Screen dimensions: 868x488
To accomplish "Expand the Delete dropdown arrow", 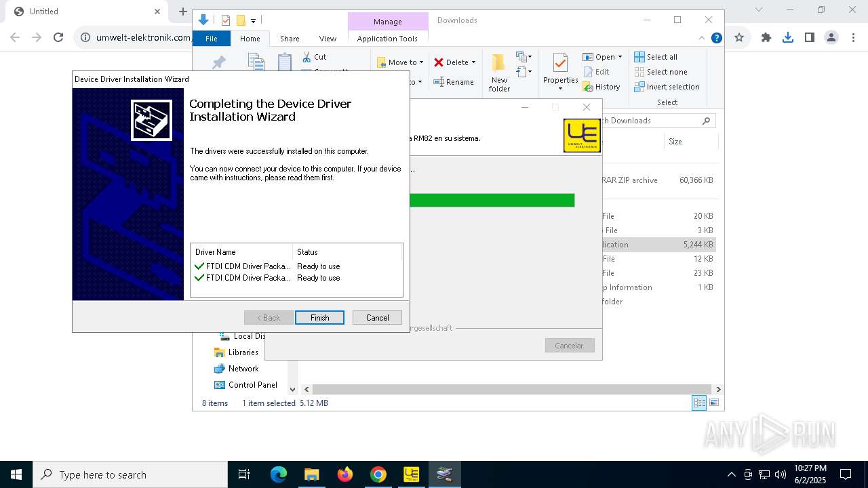I will pos(473,62).
